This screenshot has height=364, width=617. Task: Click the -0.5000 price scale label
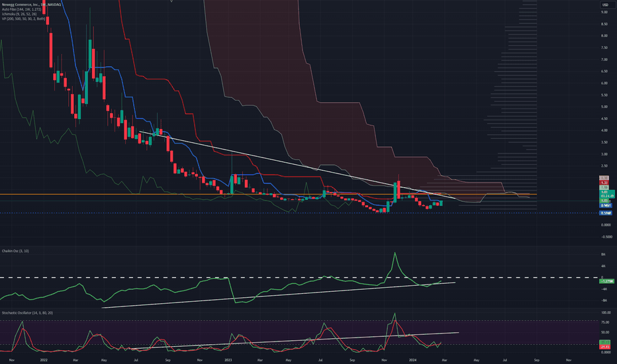(x=606, y=237)
